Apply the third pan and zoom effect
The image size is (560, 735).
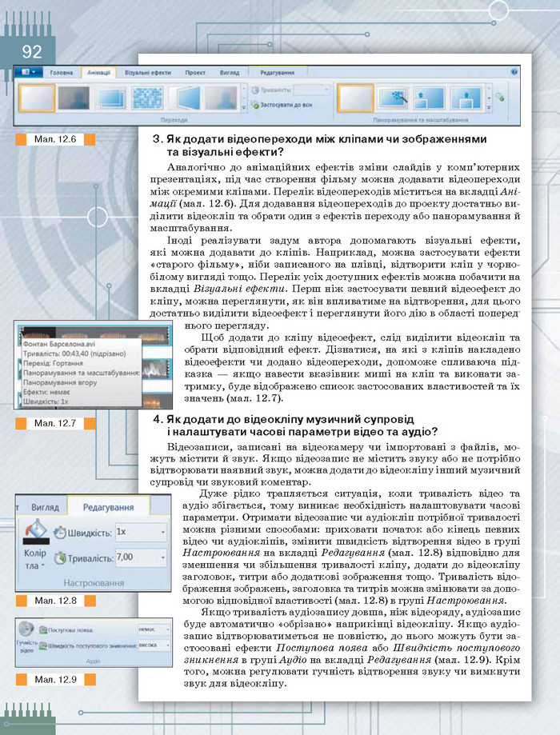pyautogui.click(x=429, y=98)
